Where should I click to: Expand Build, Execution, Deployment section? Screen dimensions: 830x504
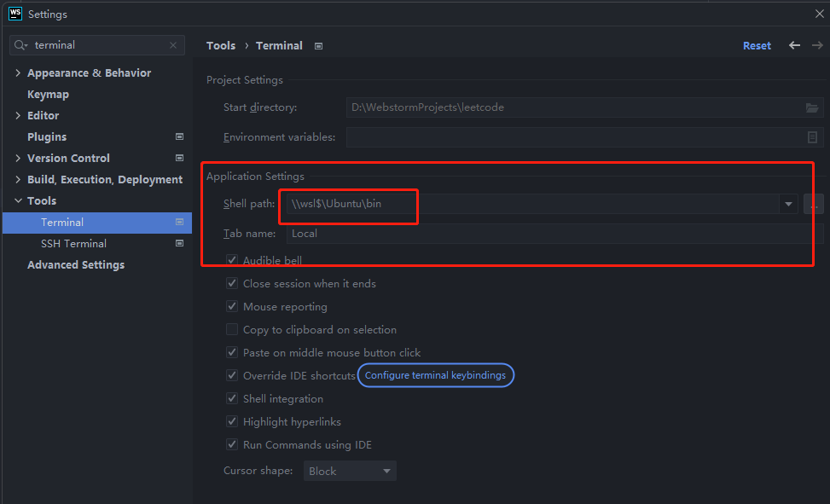18,179
